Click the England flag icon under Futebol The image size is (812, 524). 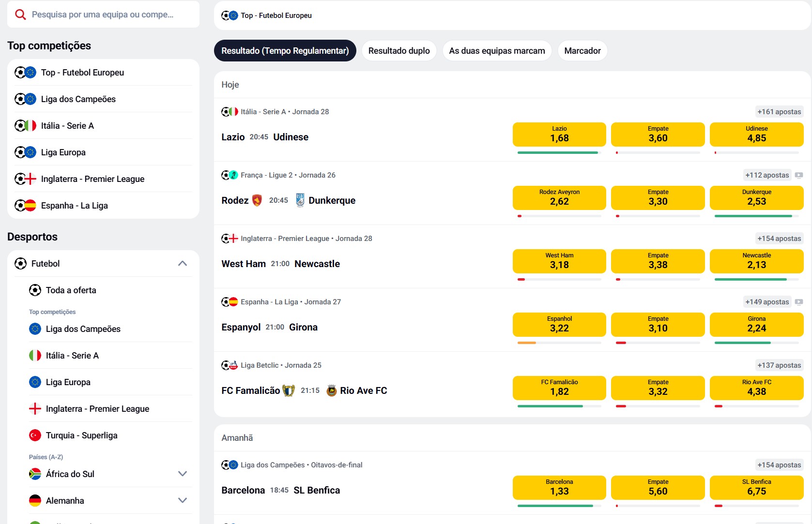coord(35,409)
